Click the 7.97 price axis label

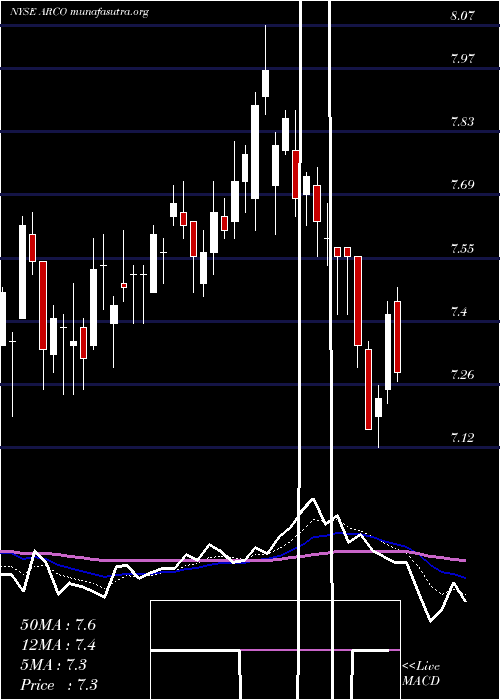pyautogui.click(x=462, y=59)
